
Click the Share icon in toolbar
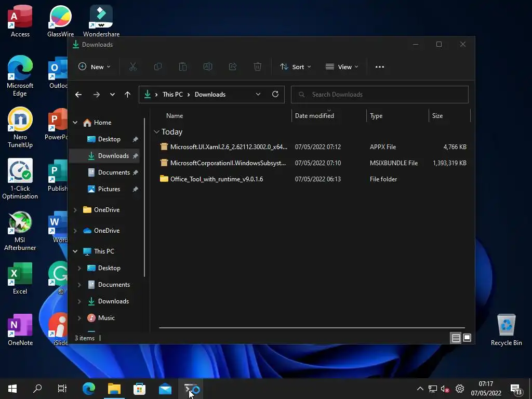[x=233, y=67]
